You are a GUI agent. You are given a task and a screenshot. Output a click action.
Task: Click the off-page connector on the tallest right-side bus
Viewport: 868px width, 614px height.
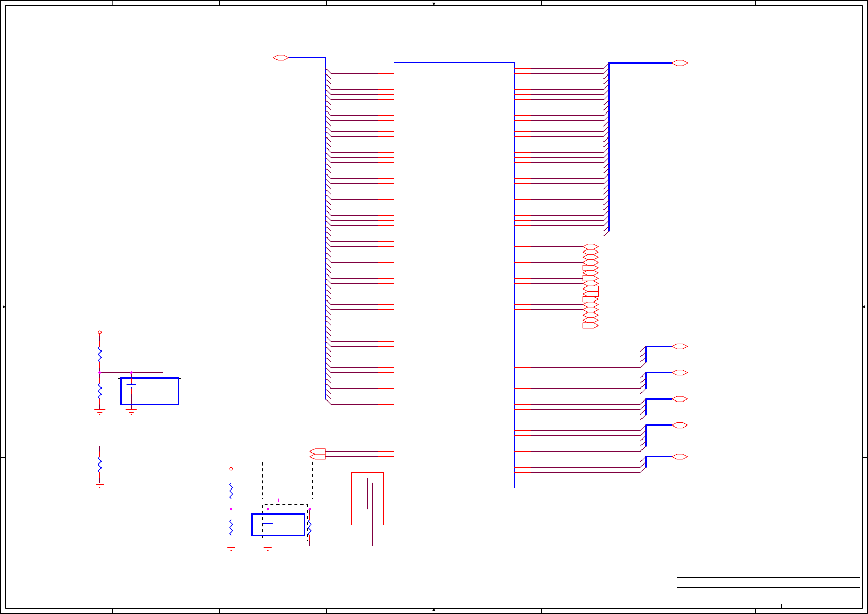(x=680, y=63)
